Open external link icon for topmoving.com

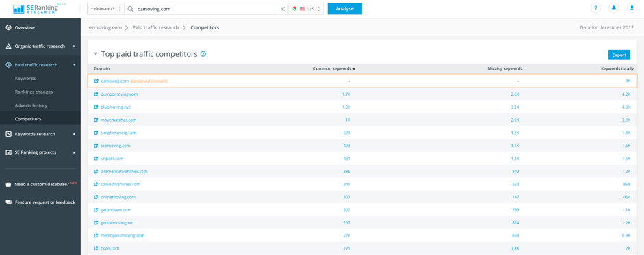pos(96,146)
